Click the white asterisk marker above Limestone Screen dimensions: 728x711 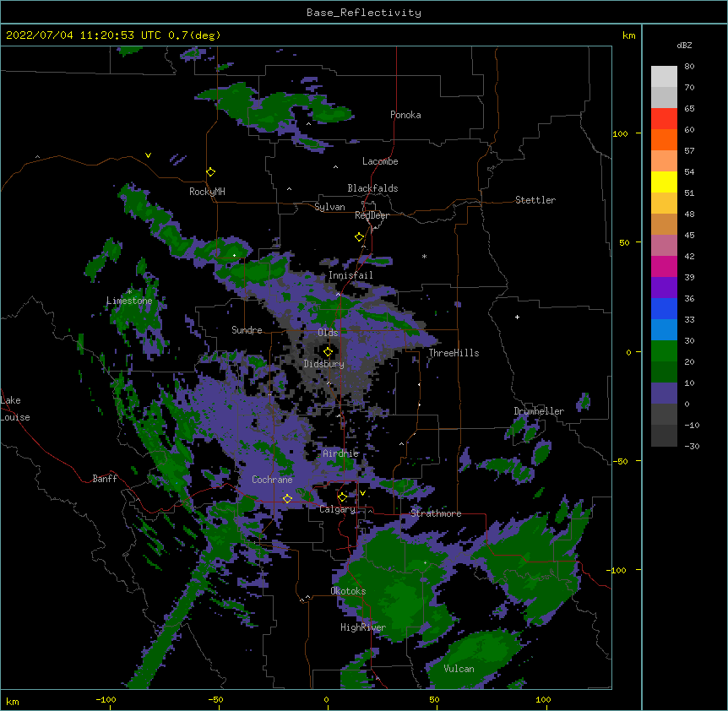(129, 291)
